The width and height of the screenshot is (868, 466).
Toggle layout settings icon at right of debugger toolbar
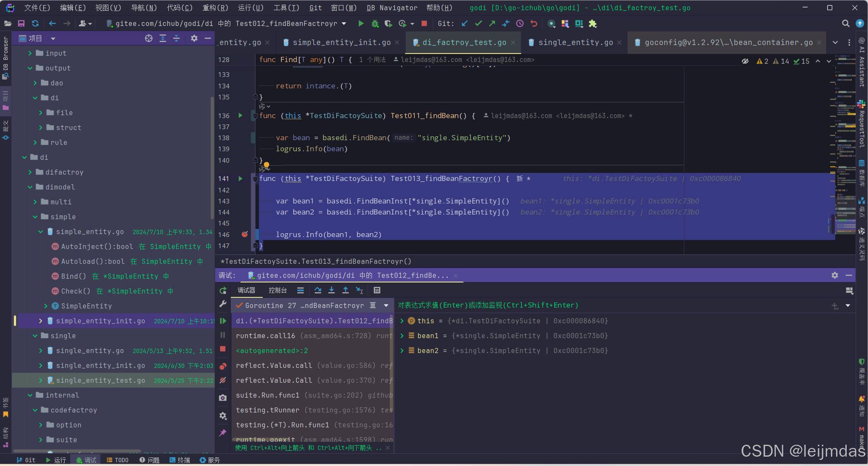pos(850,291)
